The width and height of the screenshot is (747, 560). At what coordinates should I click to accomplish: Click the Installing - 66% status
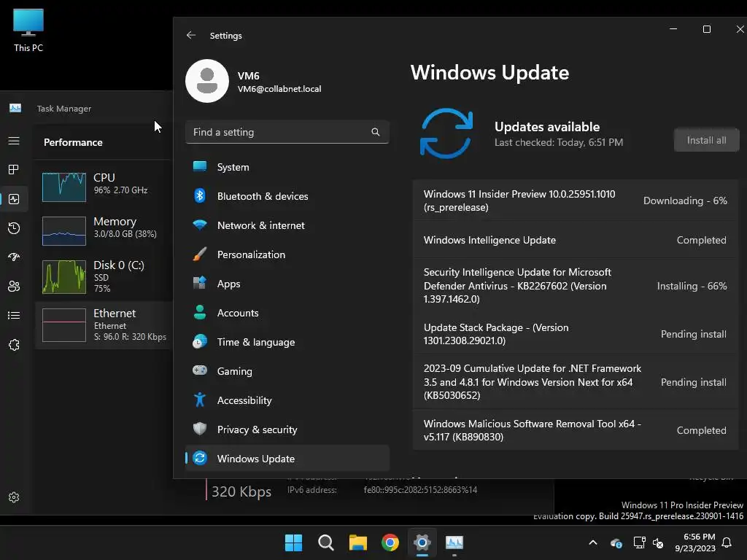pos(692,286)
